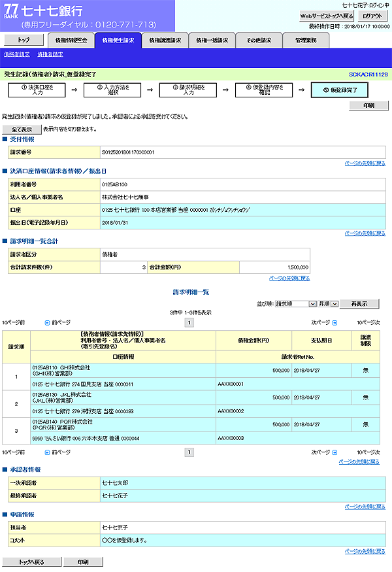The height and width of the screenshot is (572, 392).
Task: Click Ref No. AAXX00002
Action: pyautogui.click(x=231, y=411)
